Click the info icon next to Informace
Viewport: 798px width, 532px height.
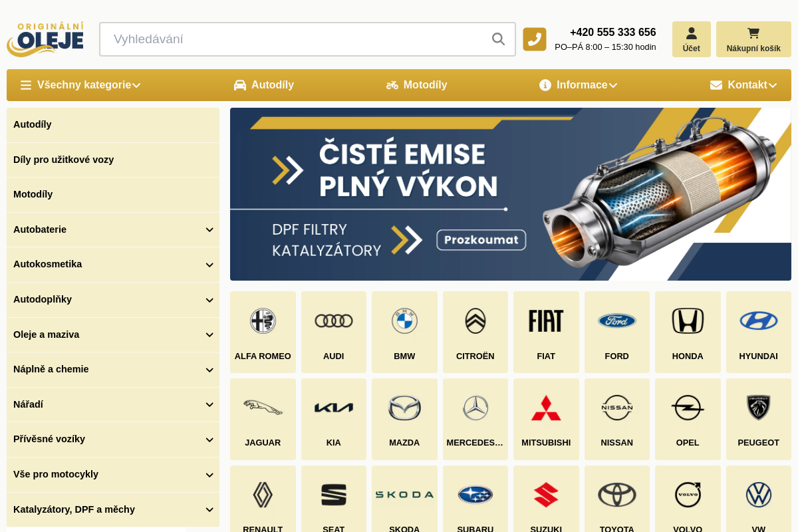[545, 85]
